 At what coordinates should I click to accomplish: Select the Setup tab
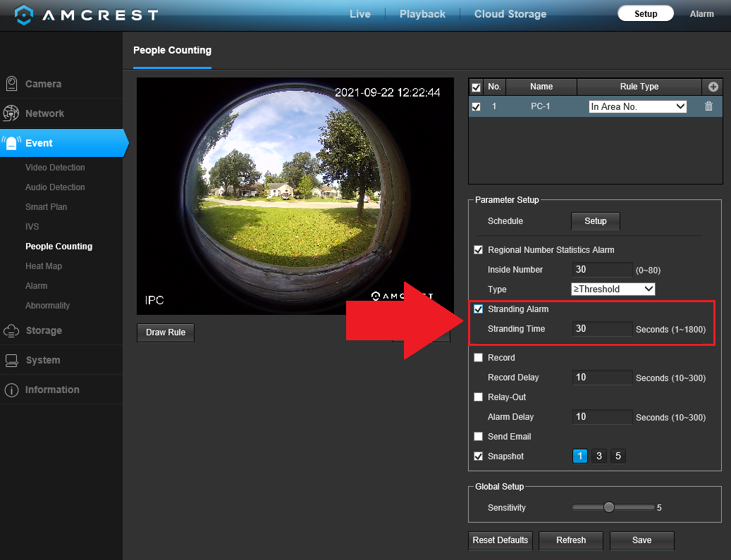click(x=646, y=13)
